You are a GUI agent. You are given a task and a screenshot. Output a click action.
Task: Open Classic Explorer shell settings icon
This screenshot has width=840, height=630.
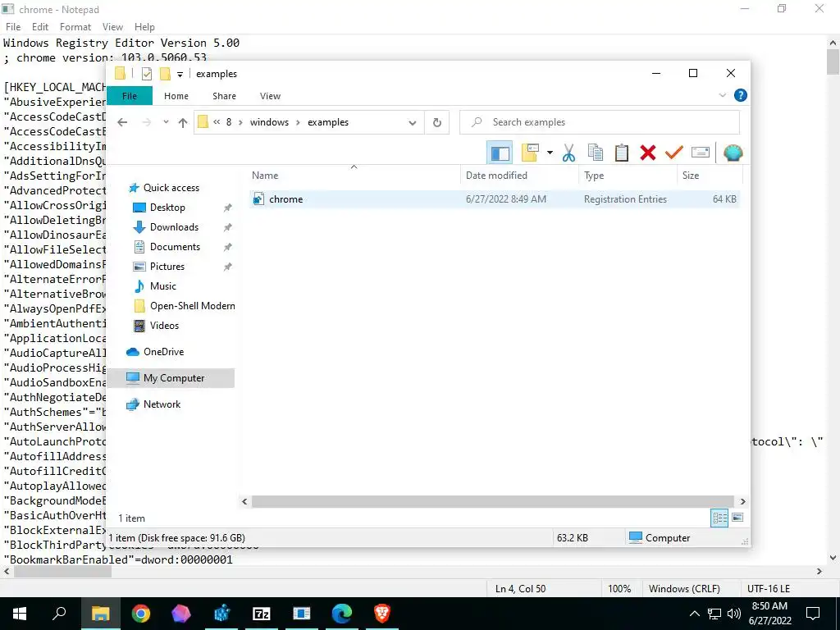pos(733,153)
